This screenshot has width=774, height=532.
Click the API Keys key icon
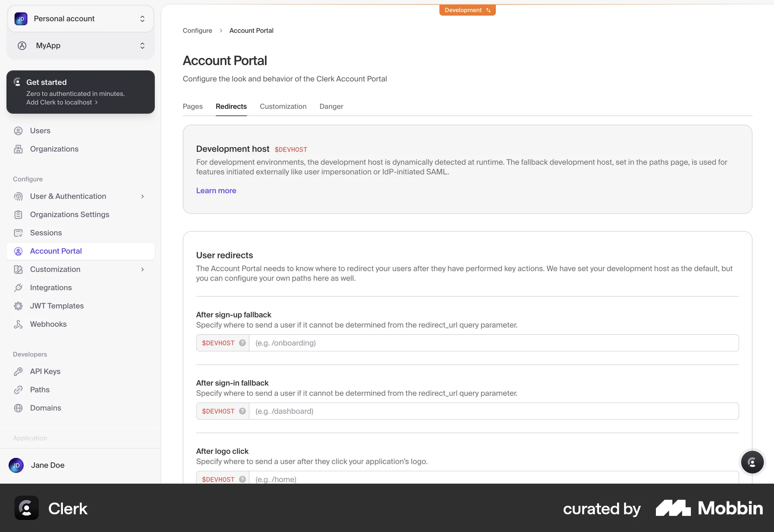(18, 372)
